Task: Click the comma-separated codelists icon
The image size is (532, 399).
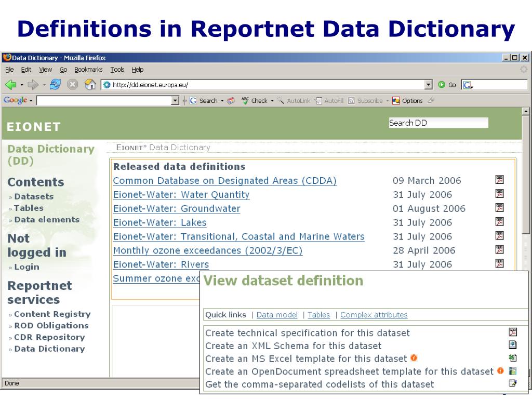Action: tap(513, 383)
